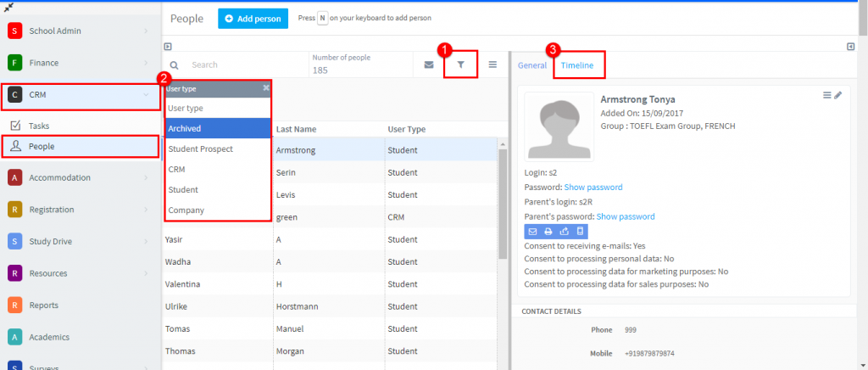The image size is (868, 370).
Task: Click the pencil edit icon for Armstrong Tonya
Action: [x=838, y=95]
